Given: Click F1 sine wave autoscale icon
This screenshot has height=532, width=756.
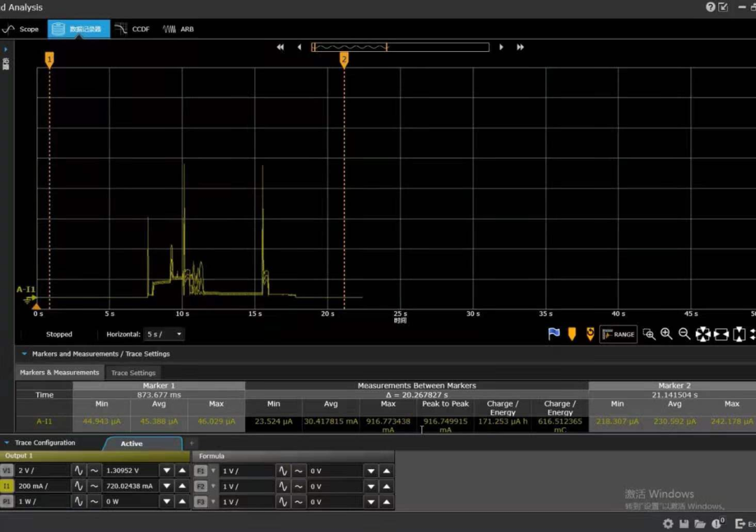Looking at the screenshot, I should tap(283, 470).
